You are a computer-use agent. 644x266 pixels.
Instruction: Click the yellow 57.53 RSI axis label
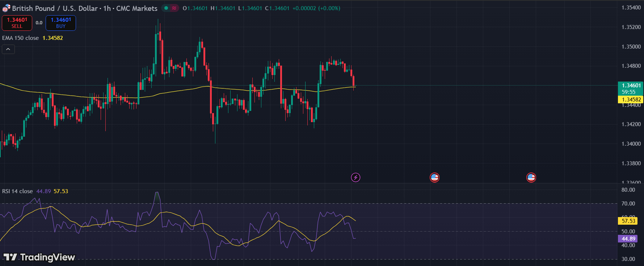click(x=628, y=221)
